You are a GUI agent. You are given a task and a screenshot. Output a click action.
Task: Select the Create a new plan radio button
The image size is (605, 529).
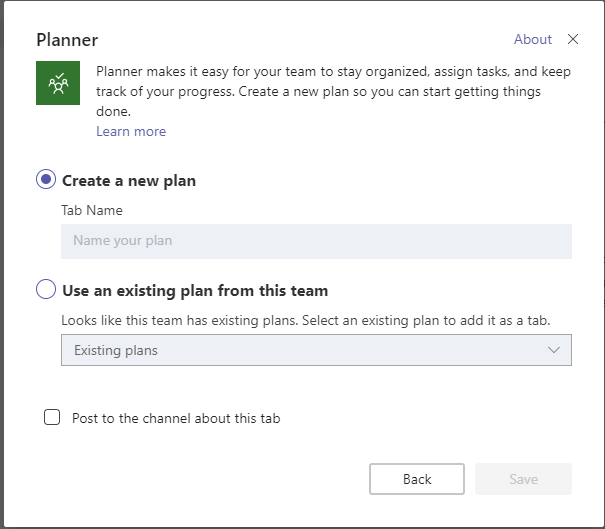coord(46,180)
